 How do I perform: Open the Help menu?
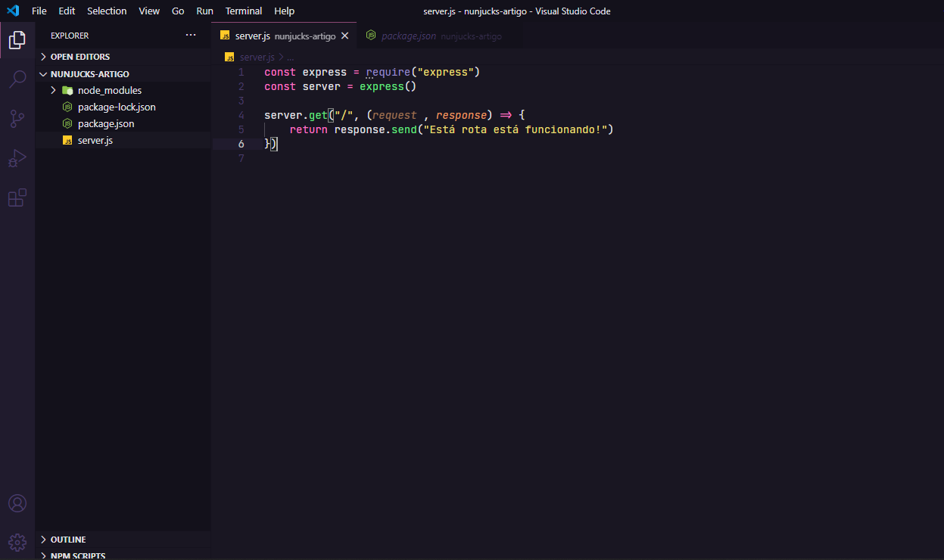tap(284, 11)
